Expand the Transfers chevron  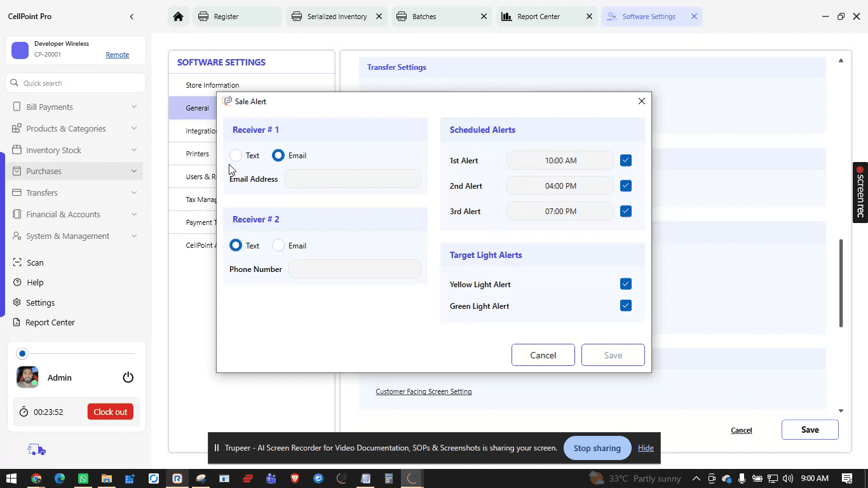pos(134,193)
